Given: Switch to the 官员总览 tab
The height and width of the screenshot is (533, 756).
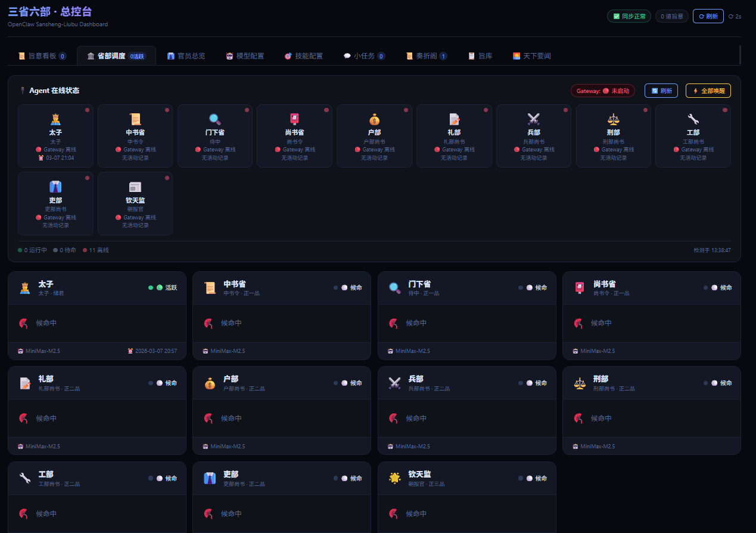Looking at the screenshot, I should click(x=186, y=56).
